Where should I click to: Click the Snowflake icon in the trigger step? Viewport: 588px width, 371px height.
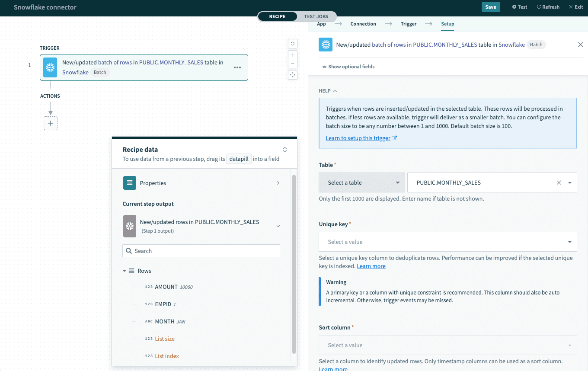coord(51,67)
